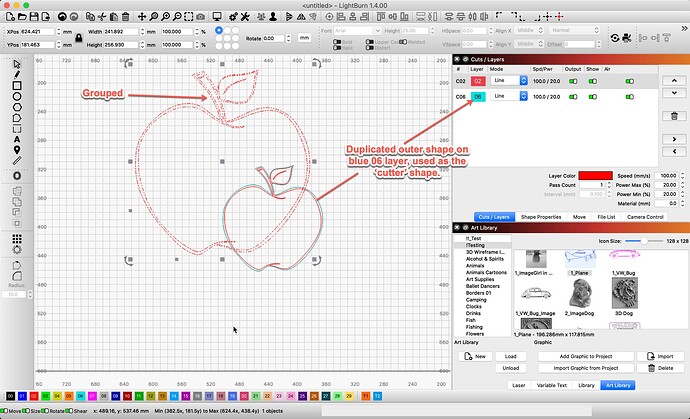Click the Save file floppy icon
The height and width of the screenshot is (419, 690).
point(33,17)
